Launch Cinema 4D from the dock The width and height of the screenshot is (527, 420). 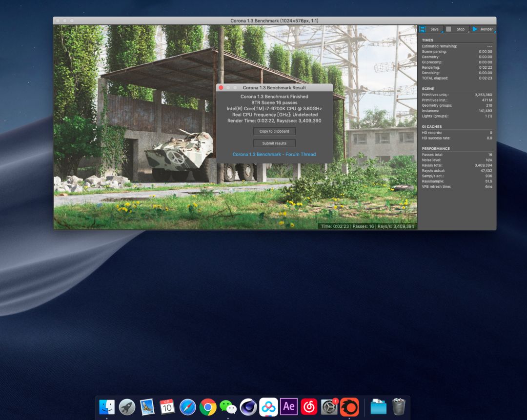click(248, 406)
